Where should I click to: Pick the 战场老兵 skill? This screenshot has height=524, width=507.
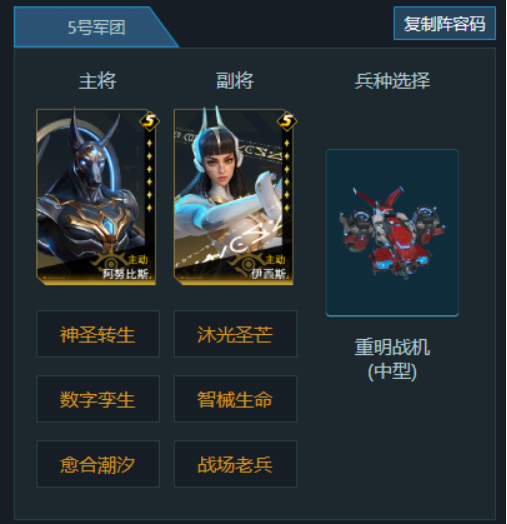tap(235, 464)
